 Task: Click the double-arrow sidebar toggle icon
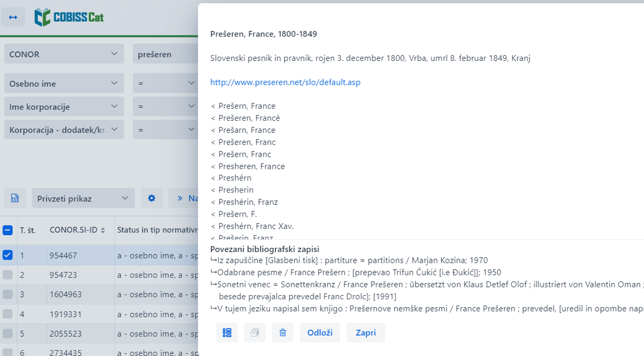(13, 17)
